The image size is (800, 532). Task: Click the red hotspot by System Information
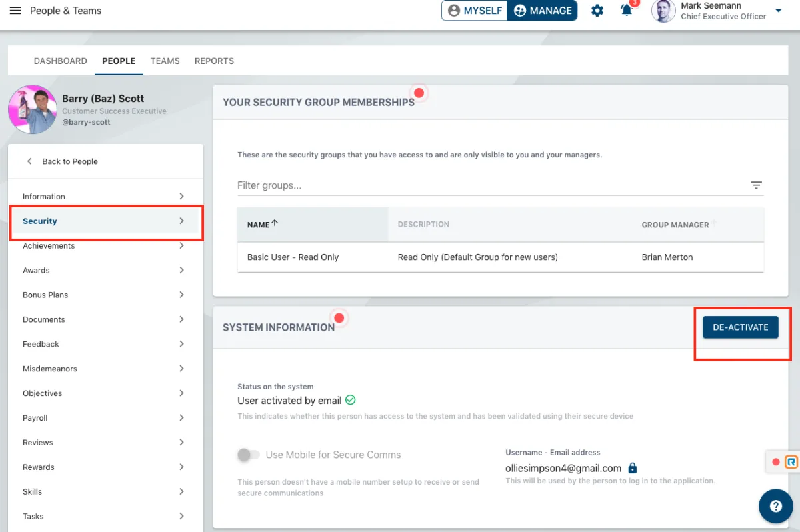point(339,318)
